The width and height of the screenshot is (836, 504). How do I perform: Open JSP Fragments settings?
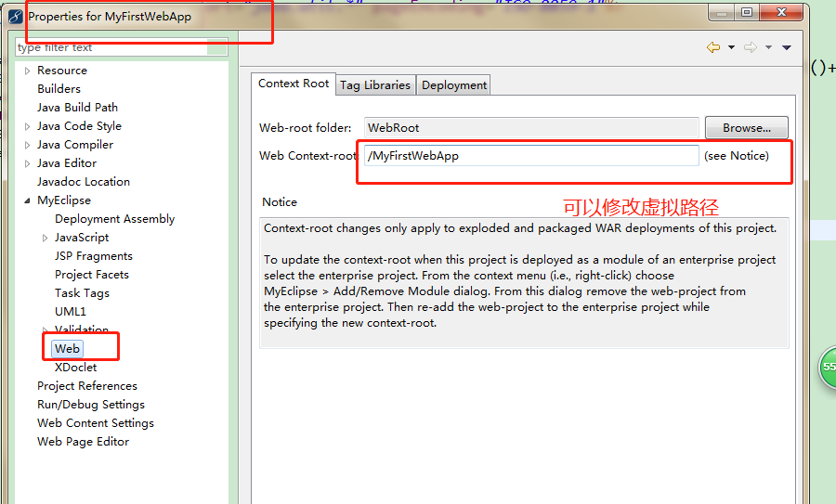tap(93, 256)
